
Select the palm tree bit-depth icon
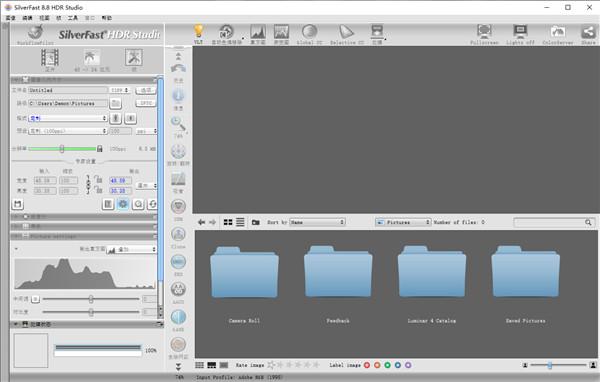(x=91, y=57)
